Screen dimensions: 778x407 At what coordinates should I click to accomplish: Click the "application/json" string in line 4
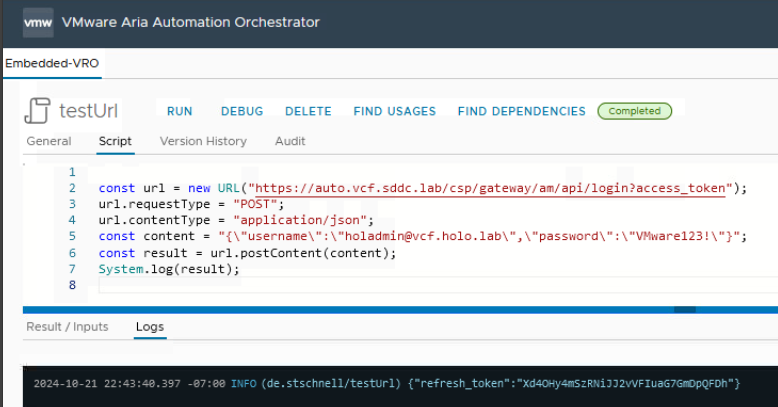300,220
